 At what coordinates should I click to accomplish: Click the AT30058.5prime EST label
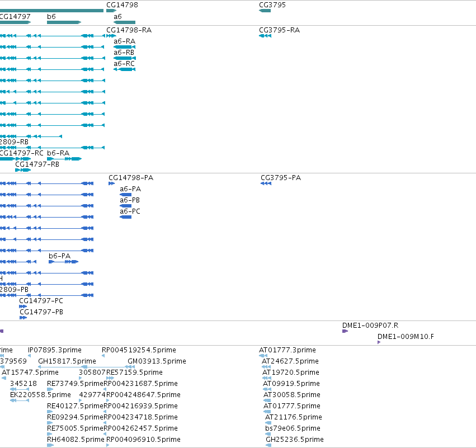pos(292,395)
